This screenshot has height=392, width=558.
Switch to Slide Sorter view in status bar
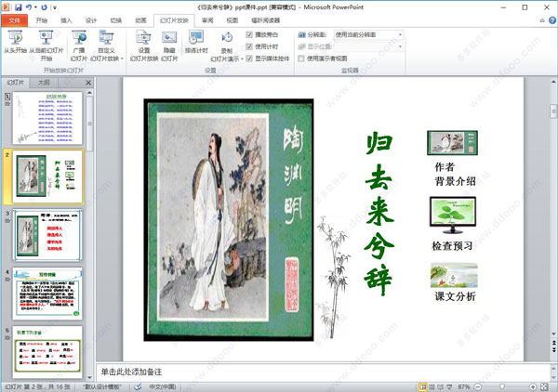click(x=432, y=385)
